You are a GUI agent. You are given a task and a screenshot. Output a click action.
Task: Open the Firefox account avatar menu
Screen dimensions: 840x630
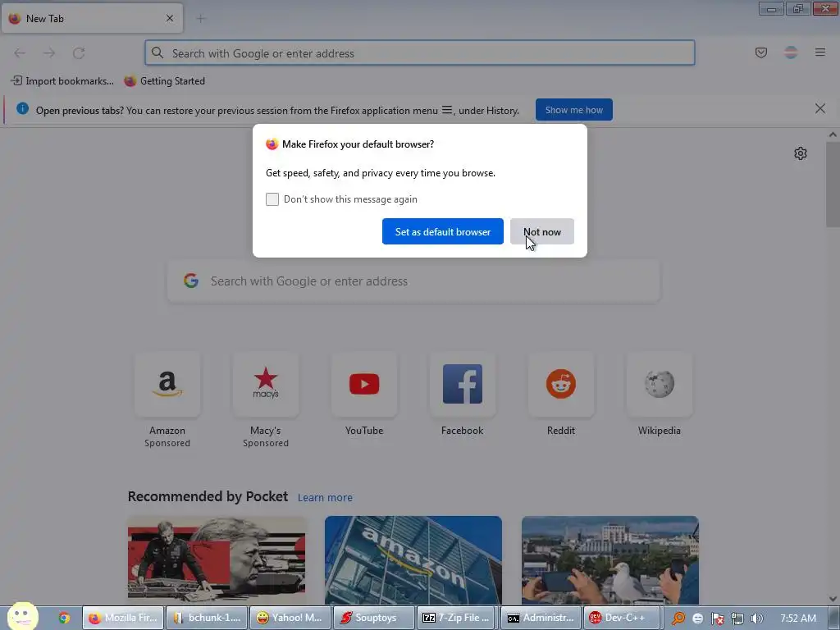point(791,52)
